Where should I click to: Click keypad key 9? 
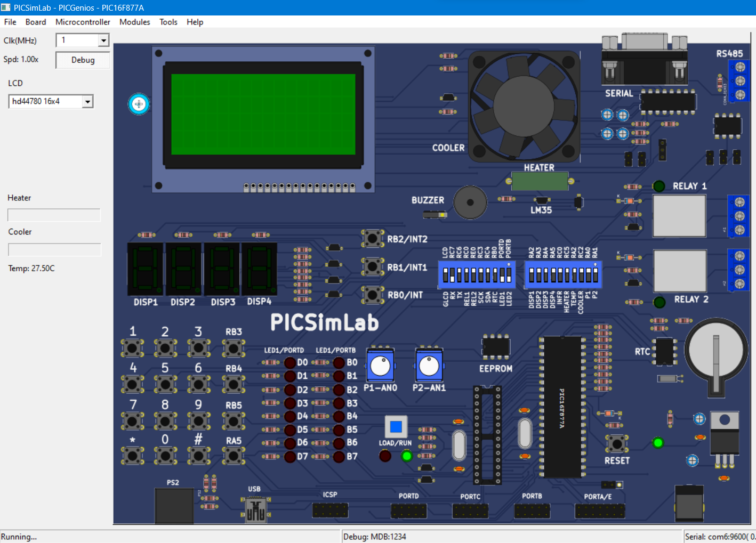[198, 421]
